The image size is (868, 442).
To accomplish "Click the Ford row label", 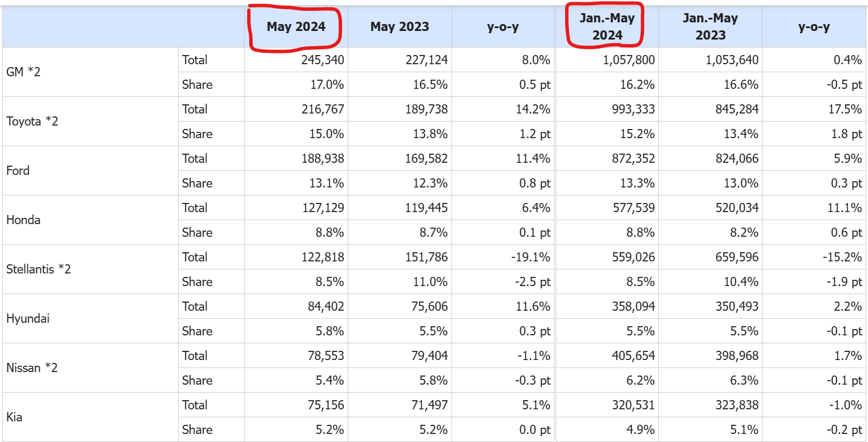I will pyautogui.click(x=18, y=171).
